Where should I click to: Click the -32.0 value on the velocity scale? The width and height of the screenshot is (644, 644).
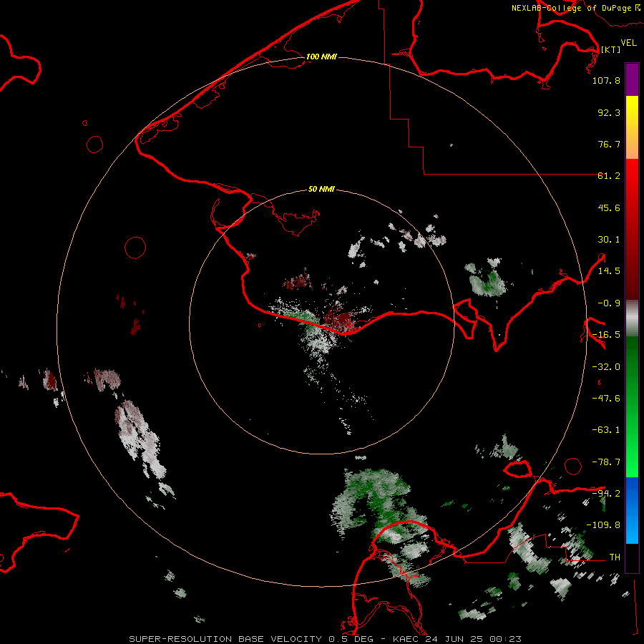pos(606,367)
